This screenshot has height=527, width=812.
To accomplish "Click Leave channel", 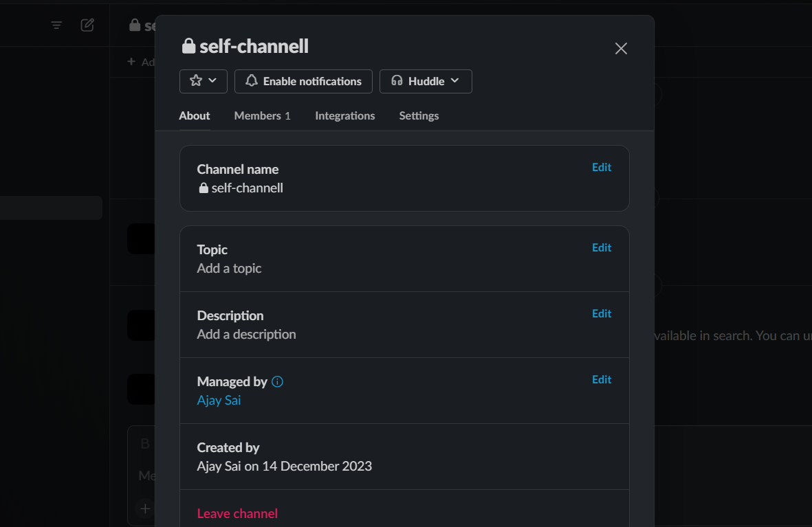I will [x=237, y=513].
